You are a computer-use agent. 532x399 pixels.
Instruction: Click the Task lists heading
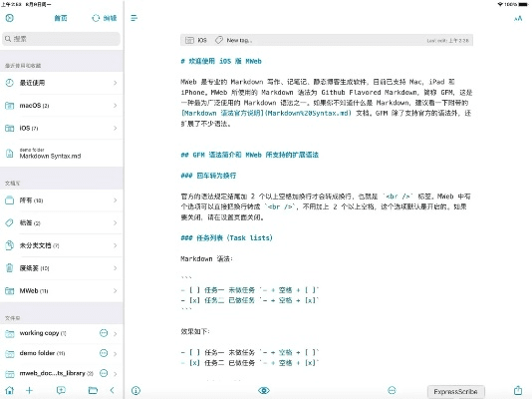point(226,238)
